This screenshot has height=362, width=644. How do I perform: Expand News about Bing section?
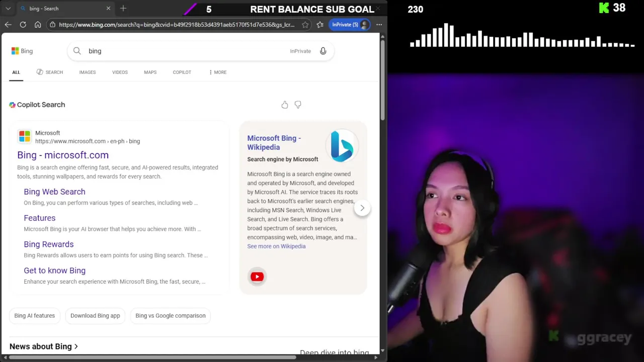pos(43,346)
